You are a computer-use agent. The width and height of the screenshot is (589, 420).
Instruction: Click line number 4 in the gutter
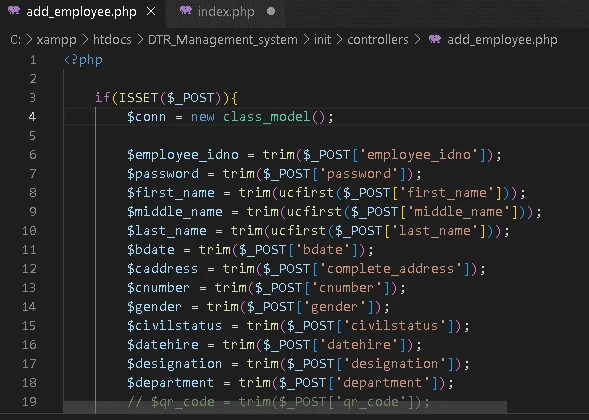coord(32,117)
